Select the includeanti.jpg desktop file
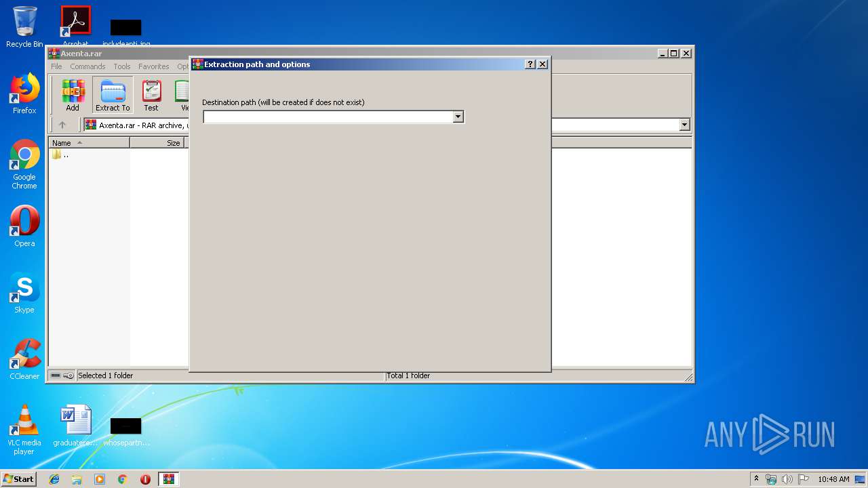868x488 pixels. [126, 33]
